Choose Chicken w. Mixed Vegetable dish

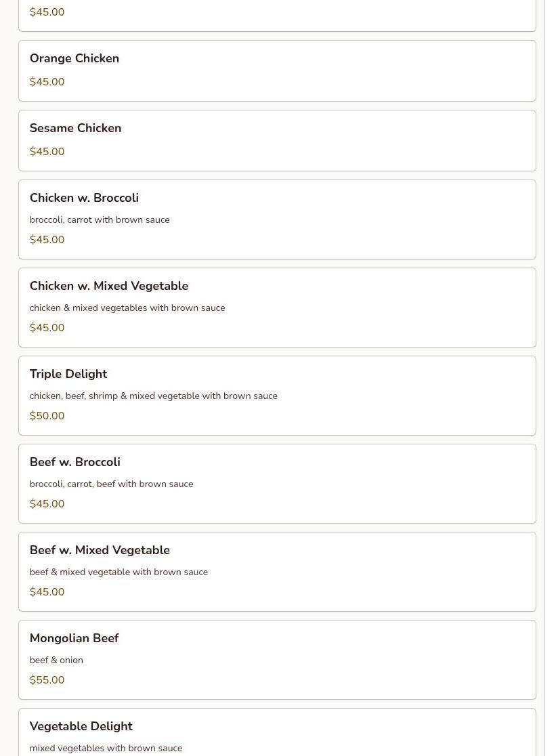pyautogui.click(x=108, y=286)
